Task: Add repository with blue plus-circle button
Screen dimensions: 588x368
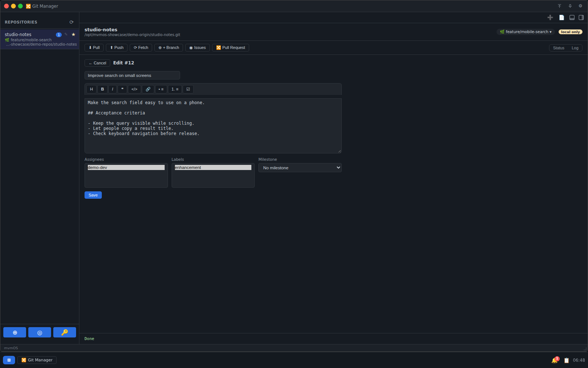Action: 15,332
